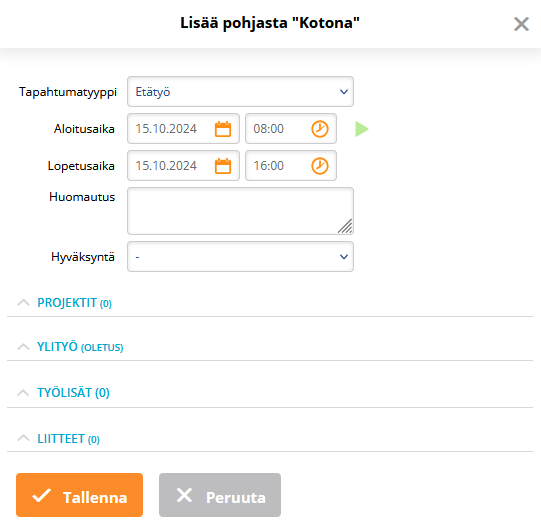Cancel with the Peruuta button
This screenshot has height=529, width=541.
(x=220, y=495)
